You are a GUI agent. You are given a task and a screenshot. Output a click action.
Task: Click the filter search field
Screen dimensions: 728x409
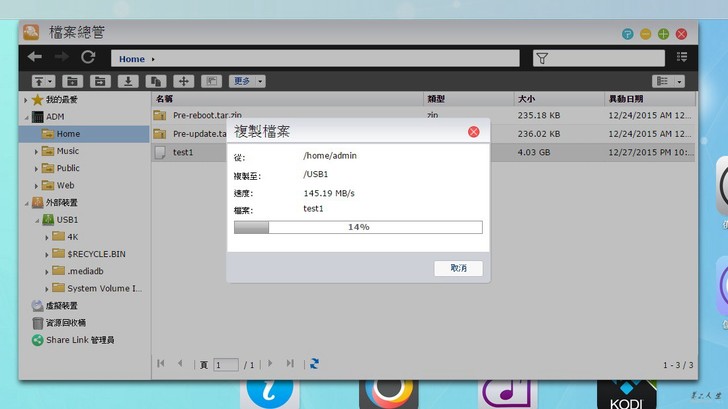(x=599, y=58)
